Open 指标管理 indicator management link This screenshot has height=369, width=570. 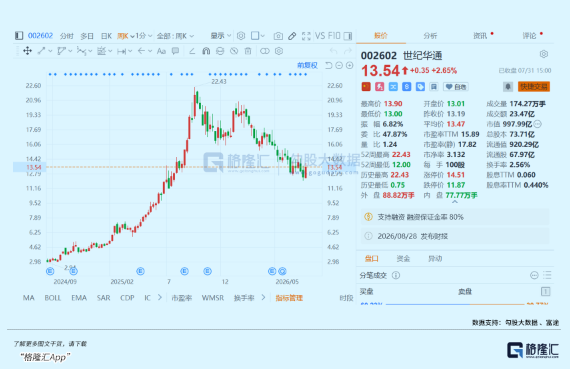pos(289,298)
